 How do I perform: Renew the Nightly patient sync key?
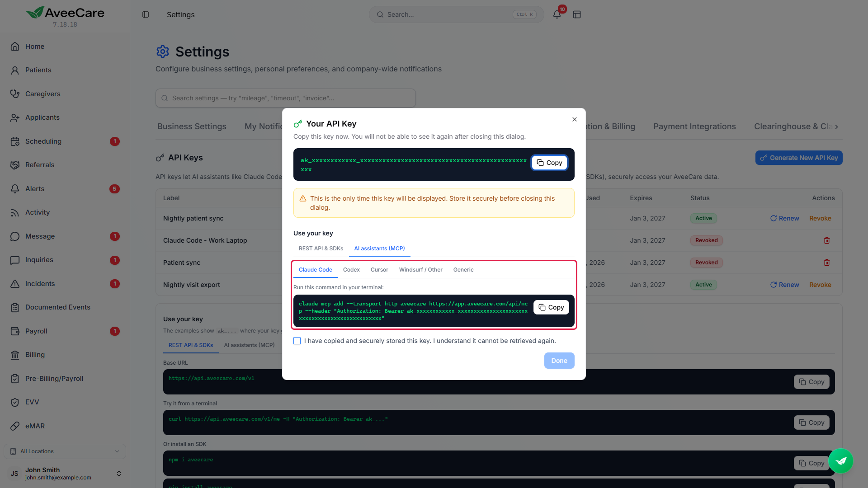(785, 218)
